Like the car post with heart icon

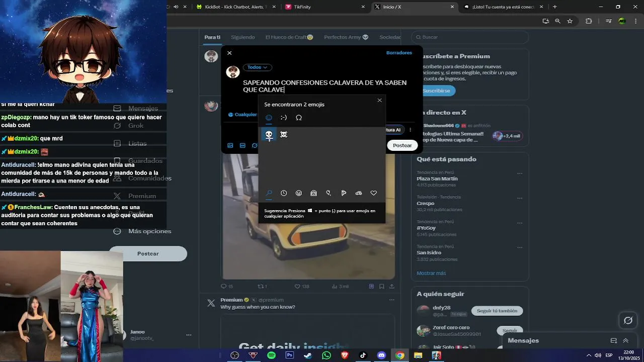pyautogui.click(x=297, y=286)
